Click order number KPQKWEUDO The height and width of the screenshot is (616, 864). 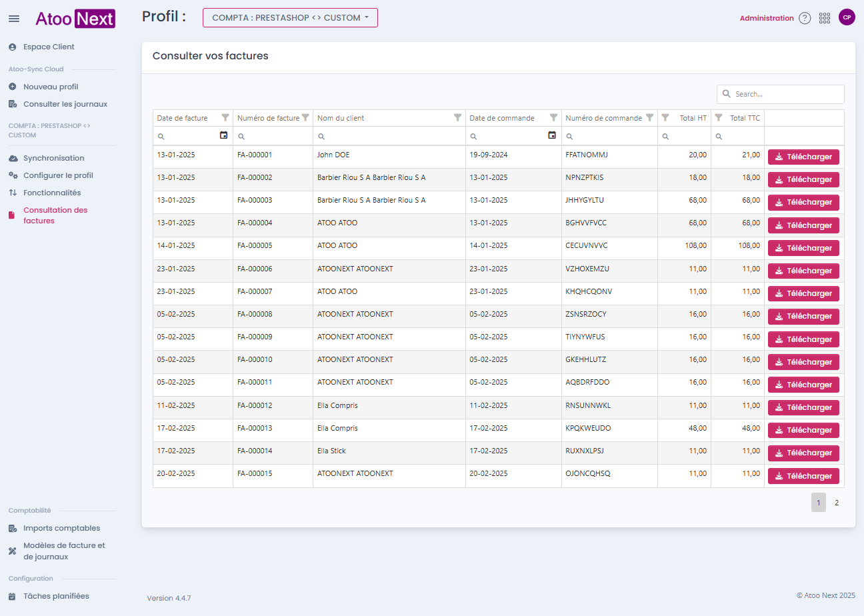(x=588, y=428)
